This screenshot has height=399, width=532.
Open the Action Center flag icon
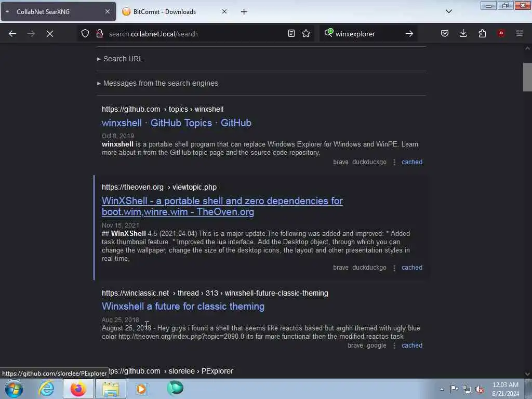454,389
